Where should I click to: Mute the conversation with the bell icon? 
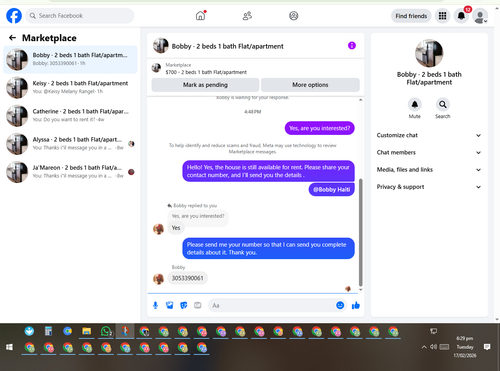415,105
